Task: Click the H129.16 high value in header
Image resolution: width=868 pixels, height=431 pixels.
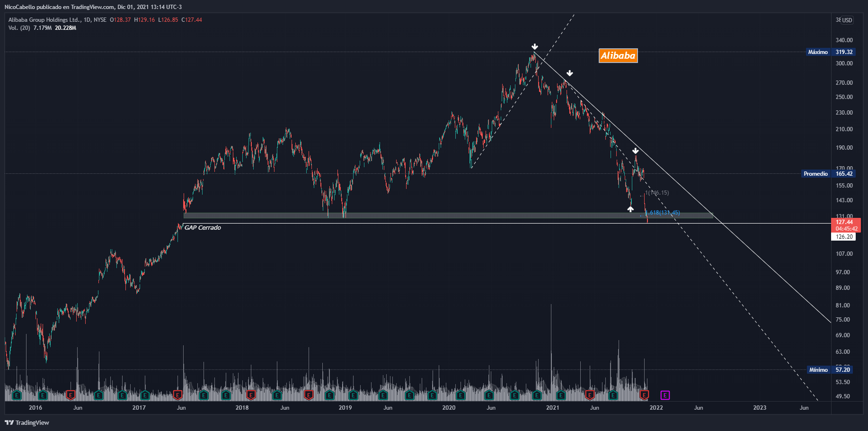Action: pyautogui.click(x=144, y=20)
